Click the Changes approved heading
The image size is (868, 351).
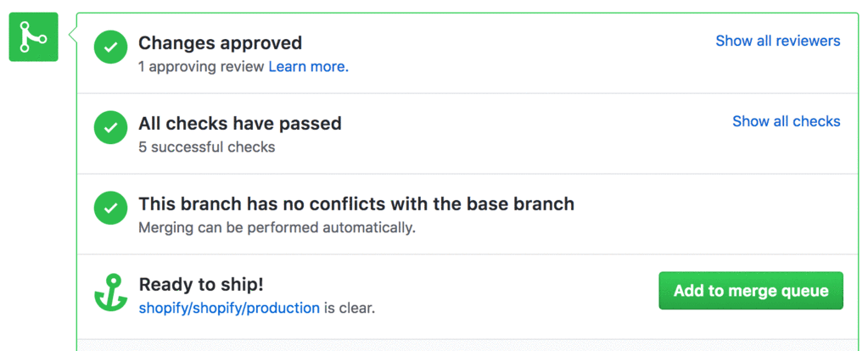[x=221, y=43]
